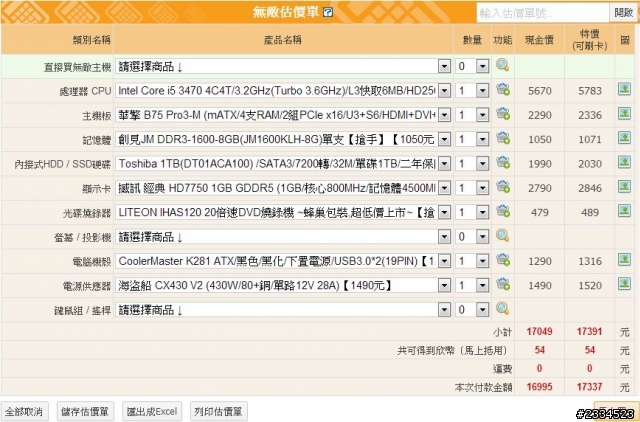
Task: Open the 光碟燒錄器 dropdown showing LITEON IHAS120
Action: [x=283, y=212]
